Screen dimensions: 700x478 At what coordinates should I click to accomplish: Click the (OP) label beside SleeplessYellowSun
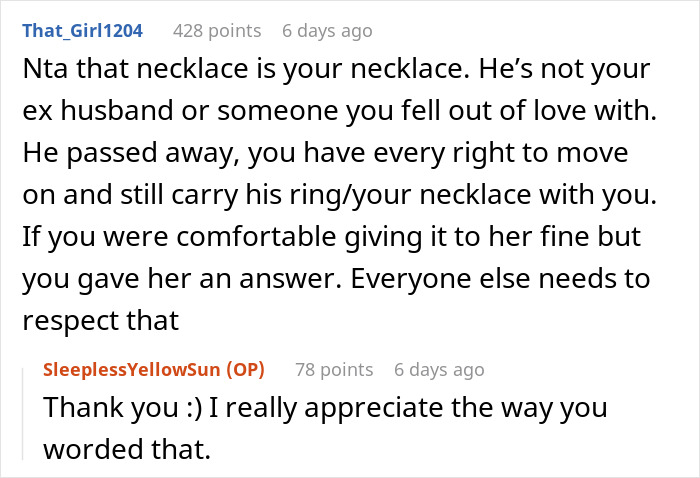[241, 369]
